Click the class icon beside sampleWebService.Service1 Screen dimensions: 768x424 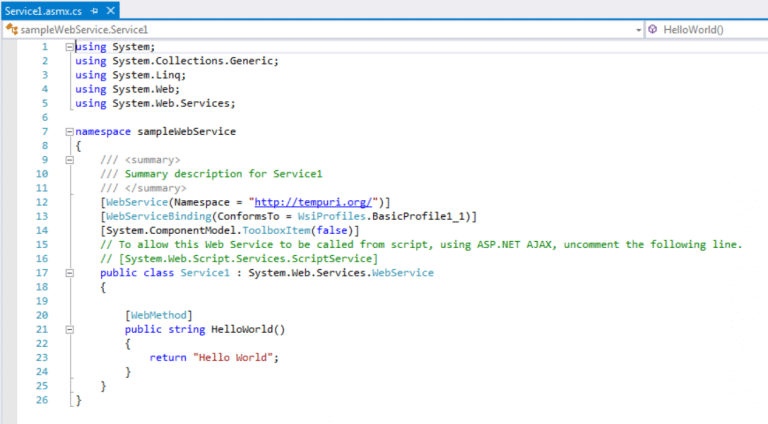point(11,30)
